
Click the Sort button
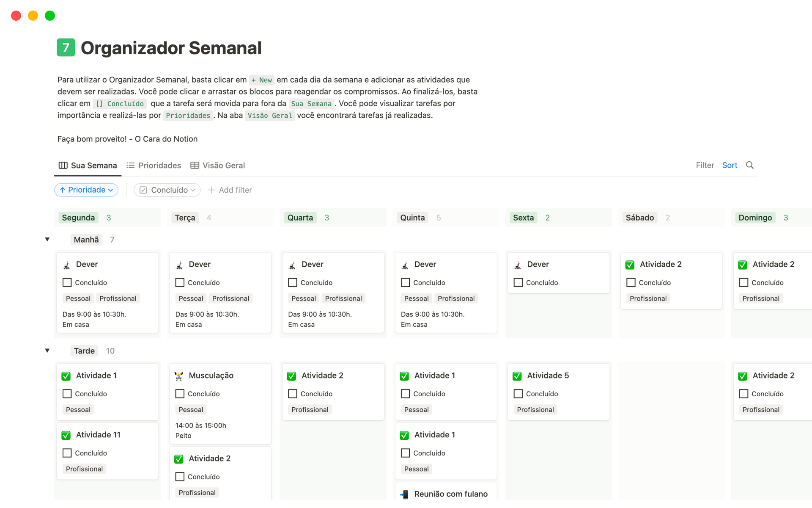730,165
